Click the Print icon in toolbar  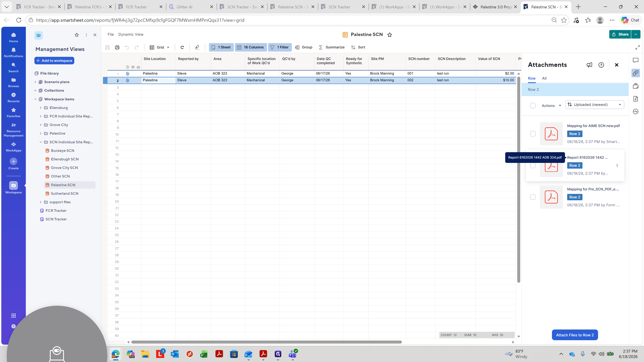point(117,47)
